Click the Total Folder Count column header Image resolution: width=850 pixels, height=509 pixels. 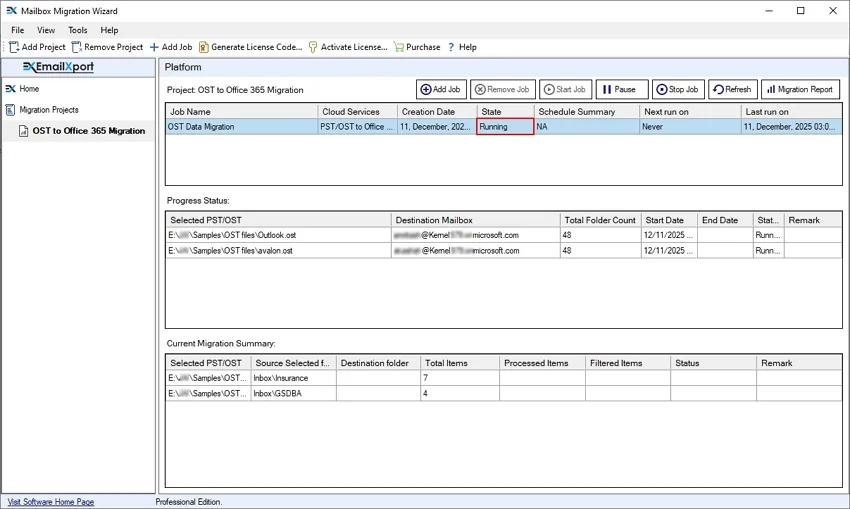[x=601, y=220]
